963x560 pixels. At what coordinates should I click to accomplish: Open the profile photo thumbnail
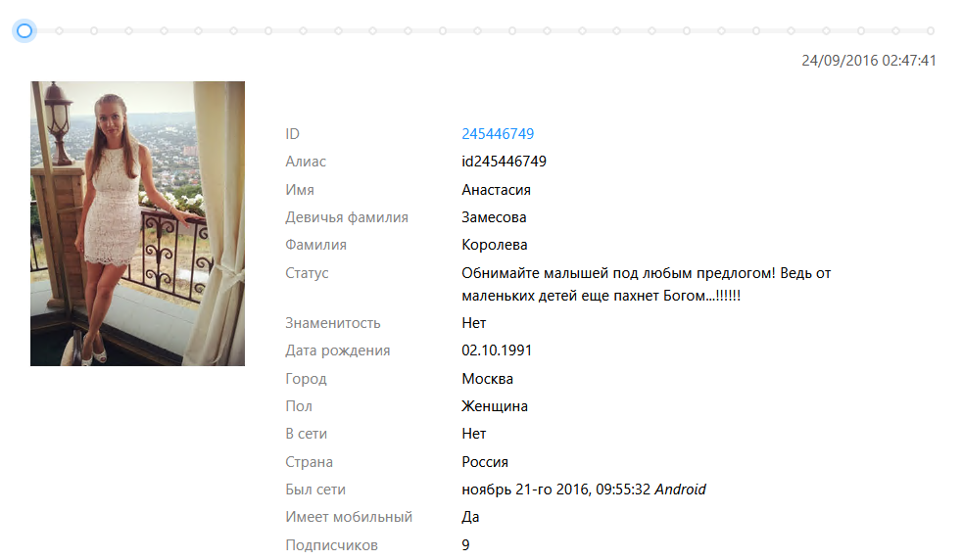click(x=137, y=223)
